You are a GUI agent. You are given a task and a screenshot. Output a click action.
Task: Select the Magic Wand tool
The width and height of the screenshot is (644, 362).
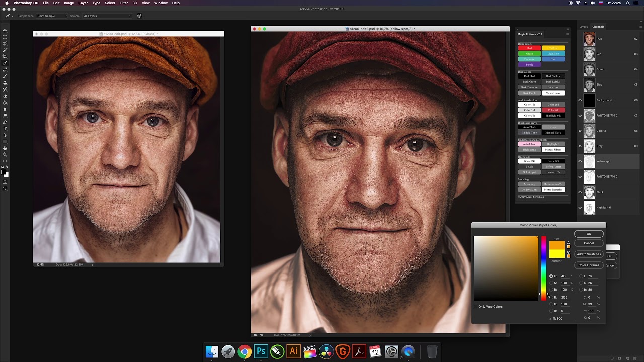(5, 50)
